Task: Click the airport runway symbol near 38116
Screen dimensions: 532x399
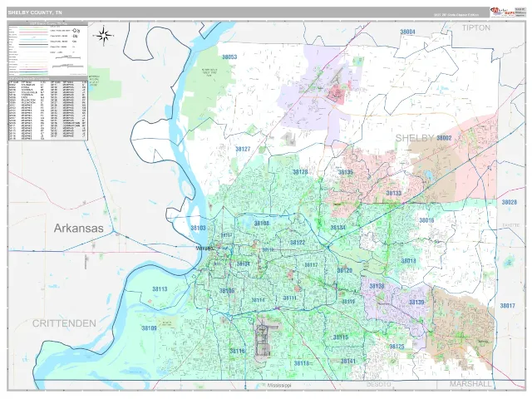Action: pos(263,340)
